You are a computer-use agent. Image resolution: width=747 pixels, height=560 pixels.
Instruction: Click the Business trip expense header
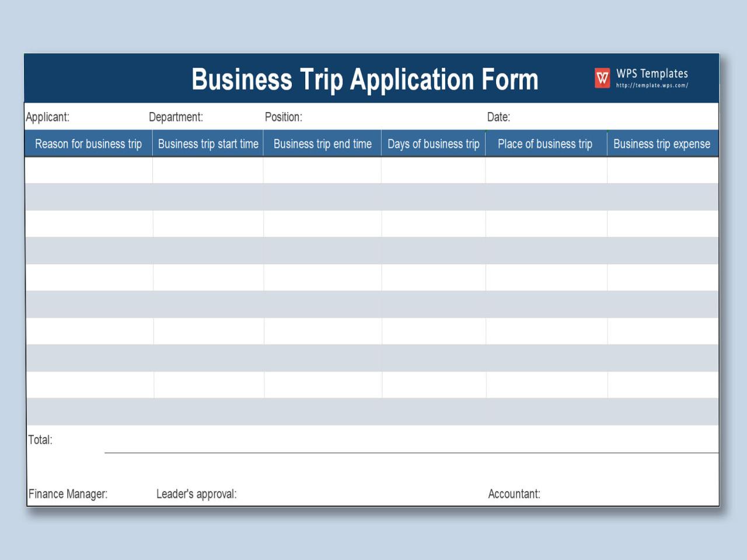[662, 143]
